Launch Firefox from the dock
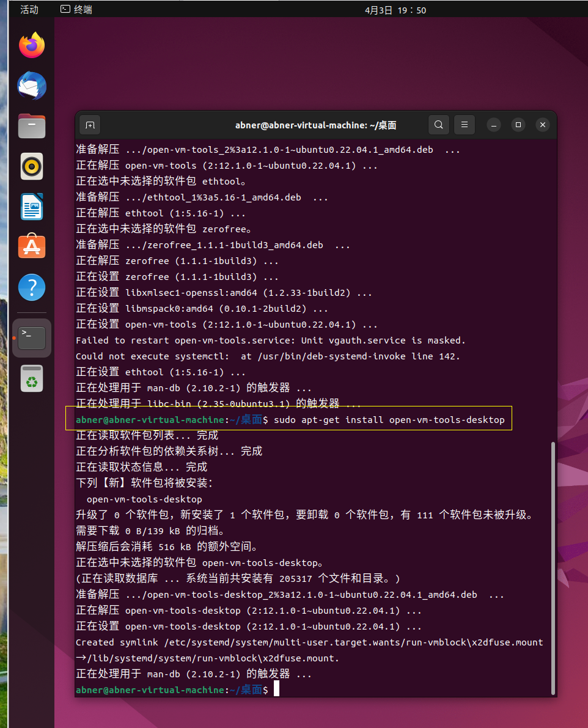Screen dimensions: 588x728 point(31,45)
